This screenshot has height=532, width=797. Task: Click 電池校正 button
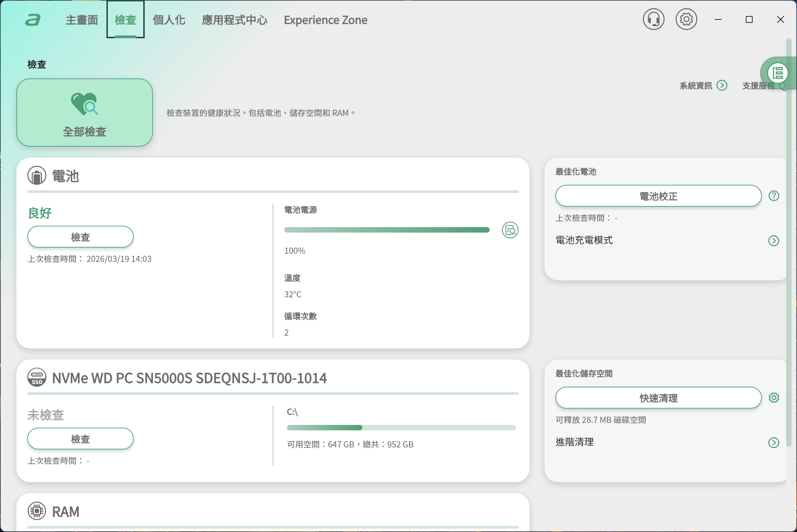(658, 196)
